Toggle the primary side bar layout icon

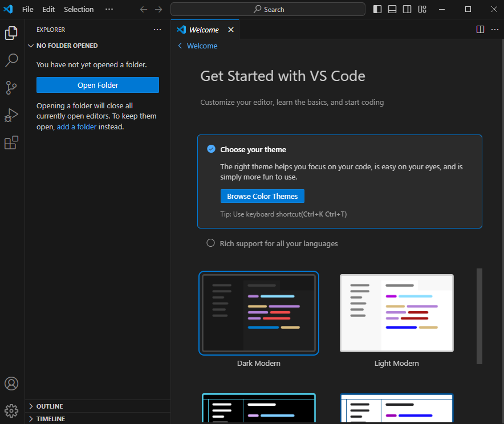tap(377, 9)
